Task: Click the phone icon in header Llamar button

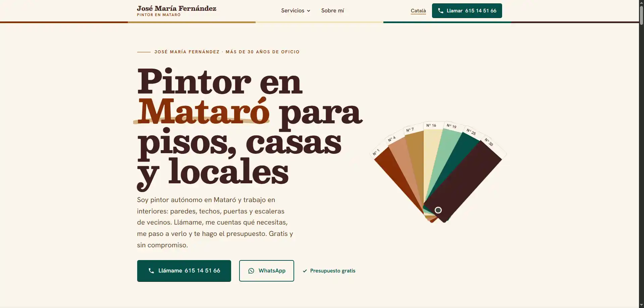Action: [440, 11]
